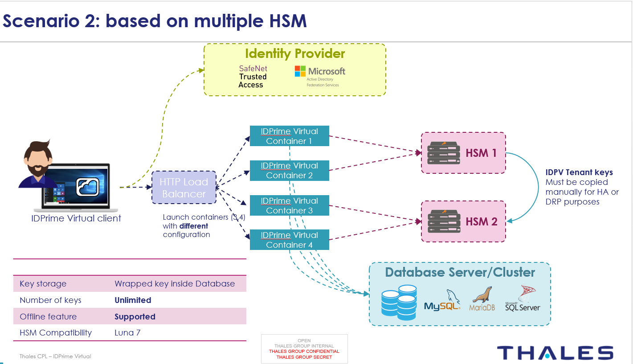The width and height of the screenshot is (633, 364).
Task: Click the HSM 1 server rack icon
Action: click(x=443, y=153)
